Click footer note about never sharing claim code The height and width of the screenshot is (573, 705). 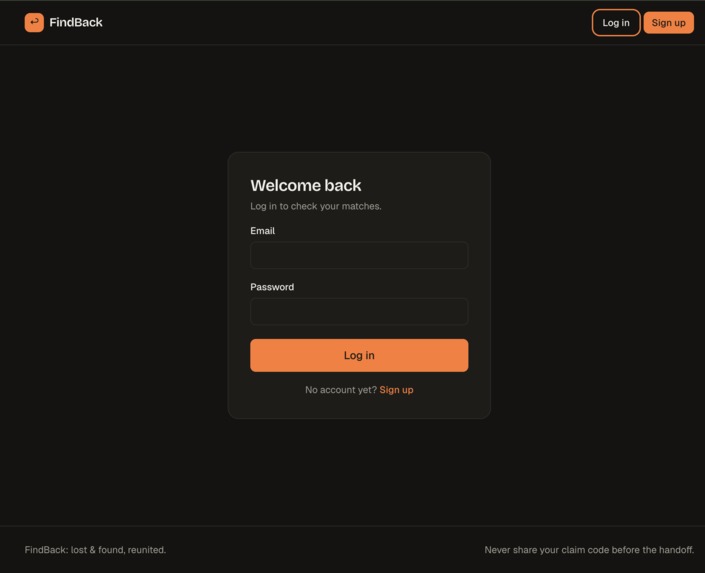point(589,550)
